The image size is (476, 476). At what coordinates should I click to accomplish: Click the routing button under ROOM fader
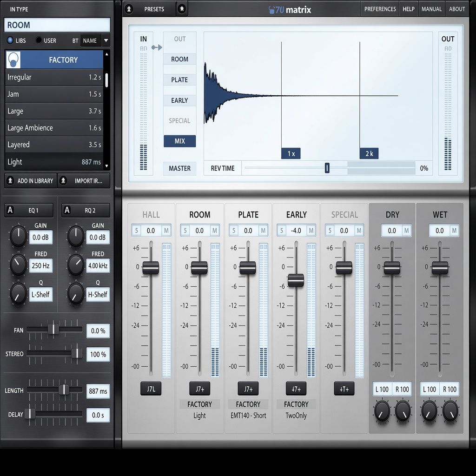point(199,389)
